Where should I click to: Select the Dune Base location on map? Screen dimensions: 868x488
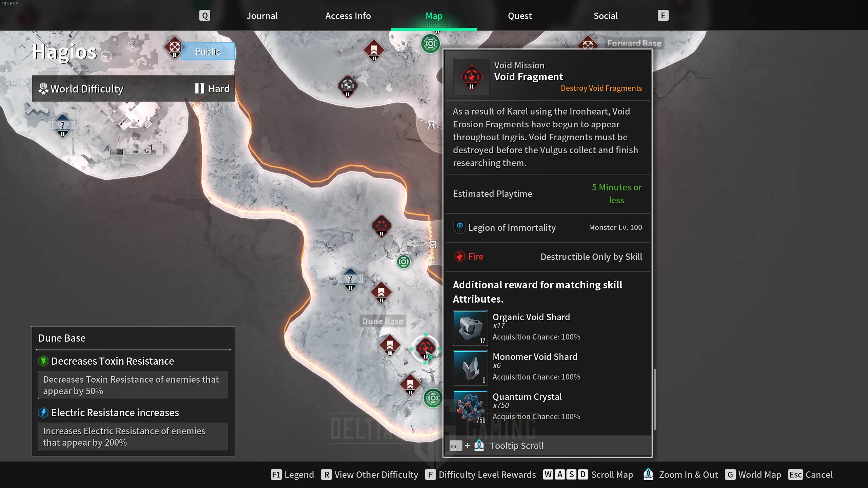click(x=382, y=321)
